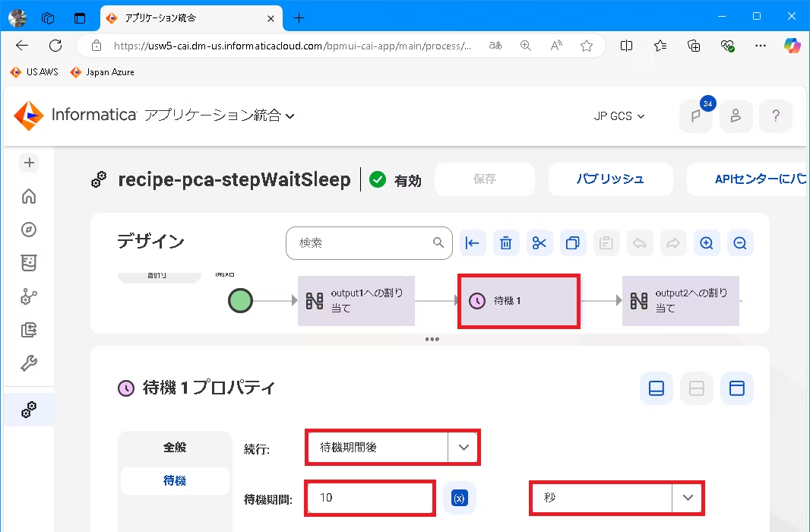Switch to split panel layout icon
The width and height of the screenshot is (810, 532).
coord(696,388)
